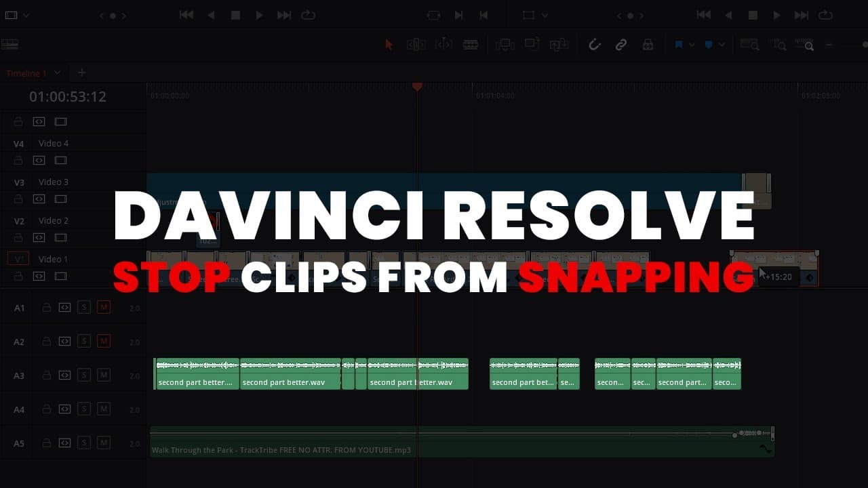Click the Full Extent Zoom icon
Screen dimensions: 868x488
(750, 45)
